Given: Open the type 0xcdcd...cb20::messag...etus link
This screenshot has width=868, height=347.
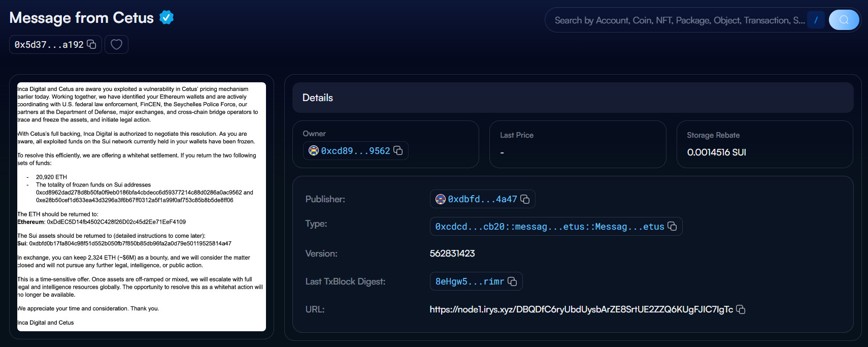Looking at the screenshot, I should pos(550,227).
